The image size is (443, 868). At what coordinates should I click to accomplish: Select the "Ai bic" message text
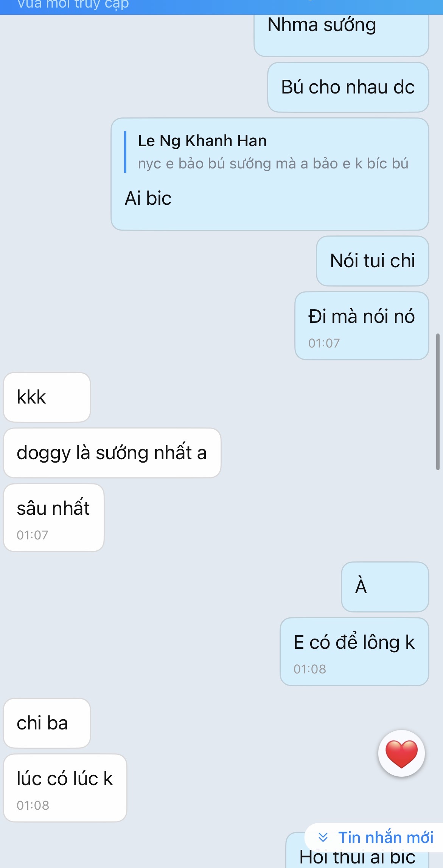148,198
